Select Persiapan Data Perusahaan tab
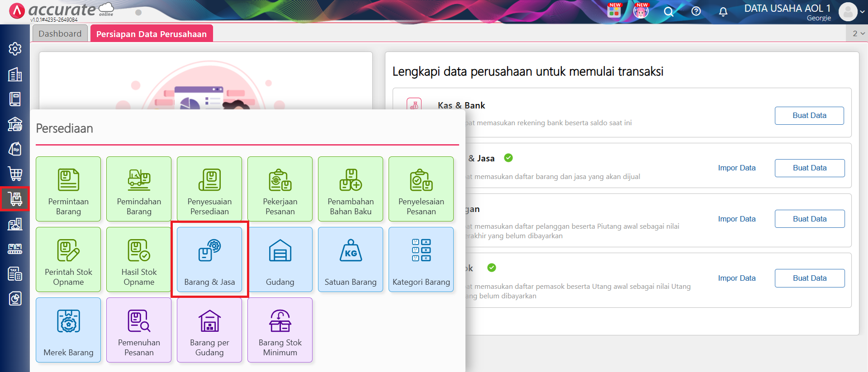The width and height of the screenshot is (868, 372). (152, 34)
